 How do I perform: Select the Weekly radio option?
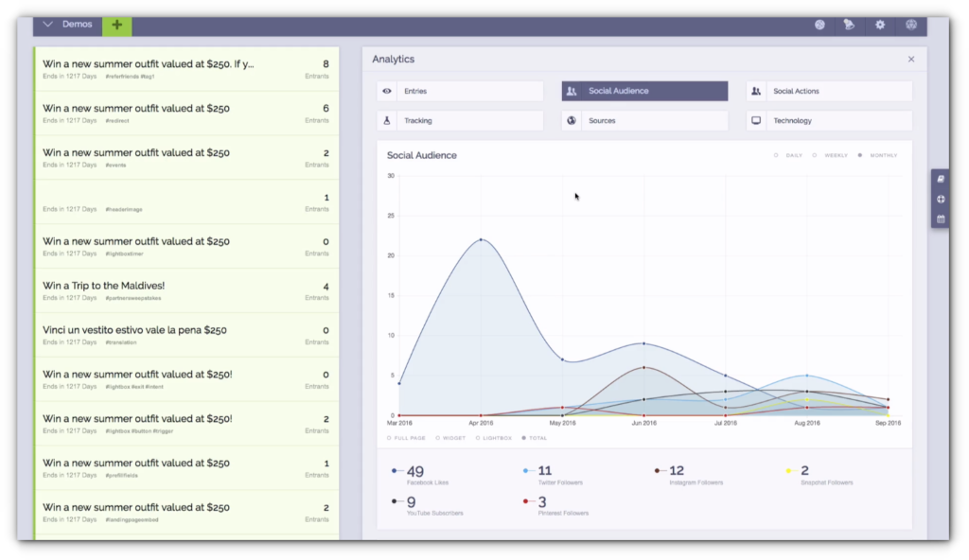[815, 155]
